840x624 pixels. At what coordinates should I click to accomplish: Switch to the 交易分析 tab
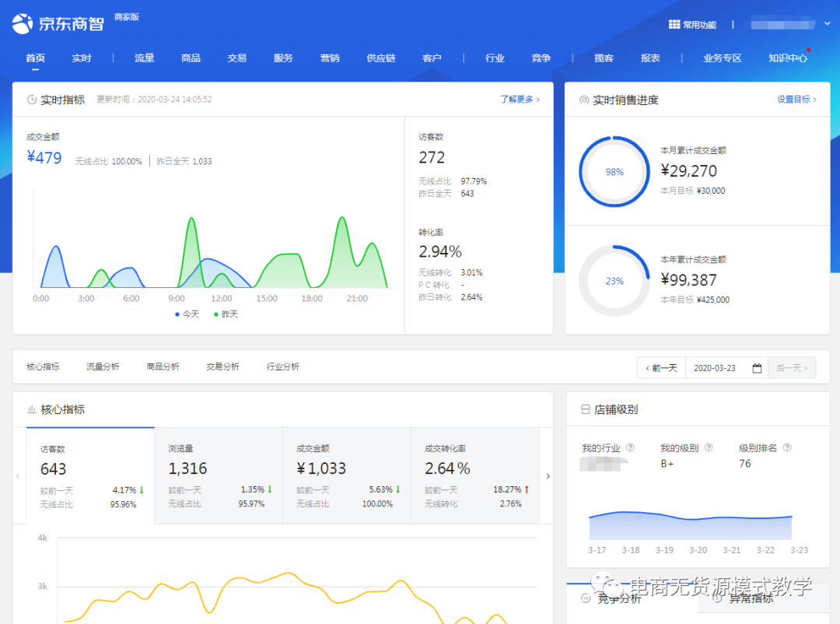[223, 366]
